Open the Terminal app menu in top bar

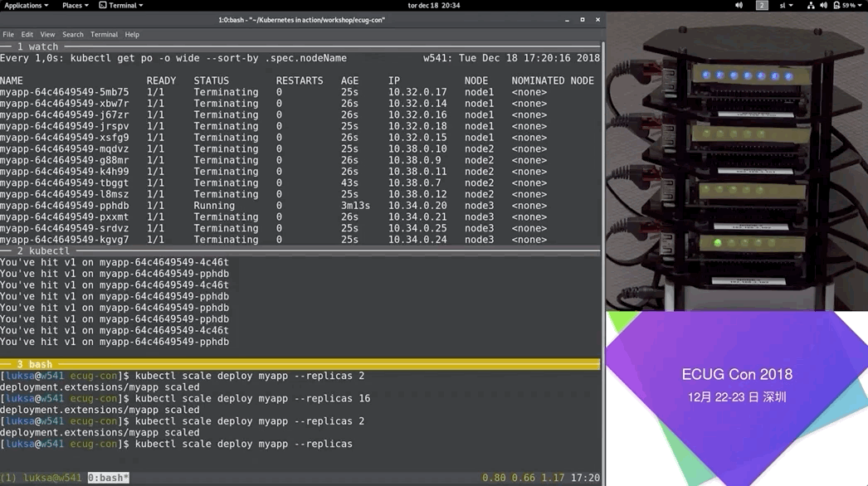[125, 5]
